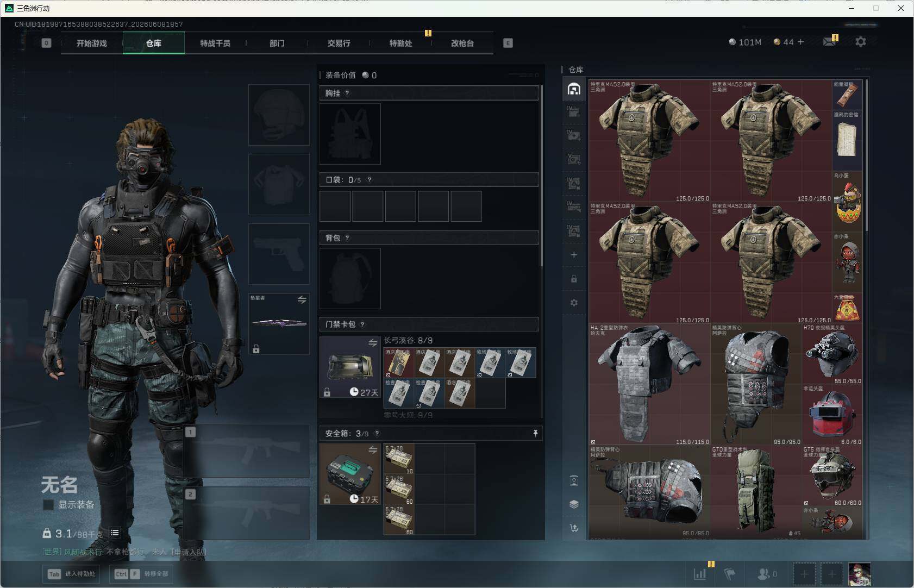Select the gold keycard in 长弓溪谷

[399, 362]
